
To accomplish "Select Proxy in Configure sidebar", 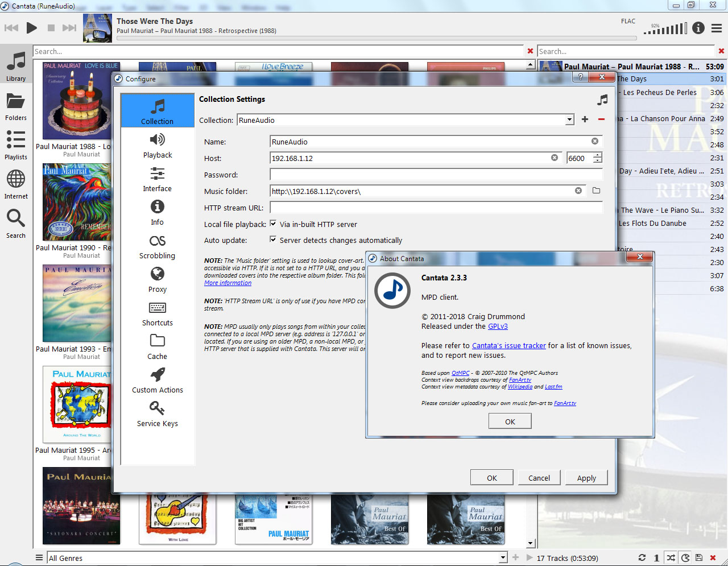I will click(x=158, y=280).
